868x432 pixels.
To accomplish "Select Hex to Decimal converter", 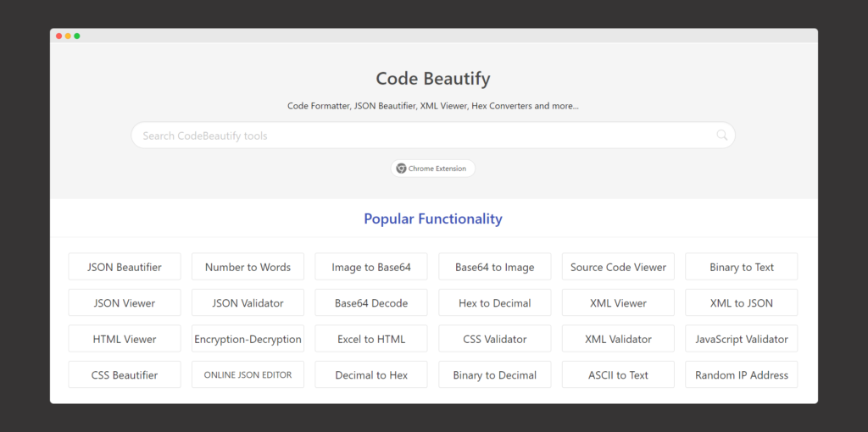I will coord(494,303).
